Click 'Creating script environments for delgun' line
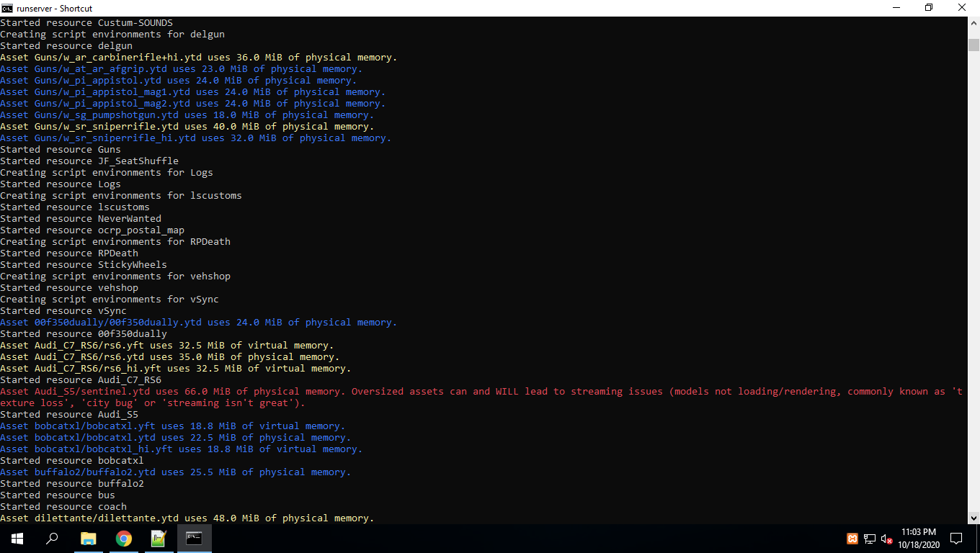The image size is (980, 553). tap(112, 35)
